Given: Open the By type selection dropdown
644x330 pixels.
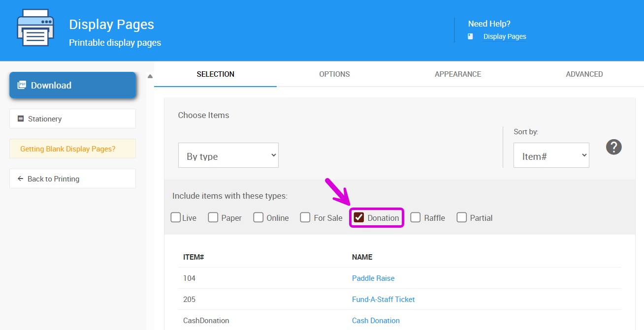Looking at the screenshot, I should tap(228, 155).
